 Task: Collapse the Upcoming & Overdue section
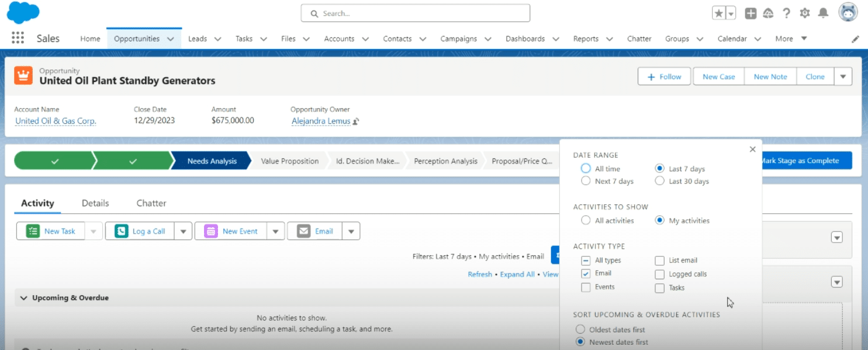pyautogui.click(x=24, y=298)
